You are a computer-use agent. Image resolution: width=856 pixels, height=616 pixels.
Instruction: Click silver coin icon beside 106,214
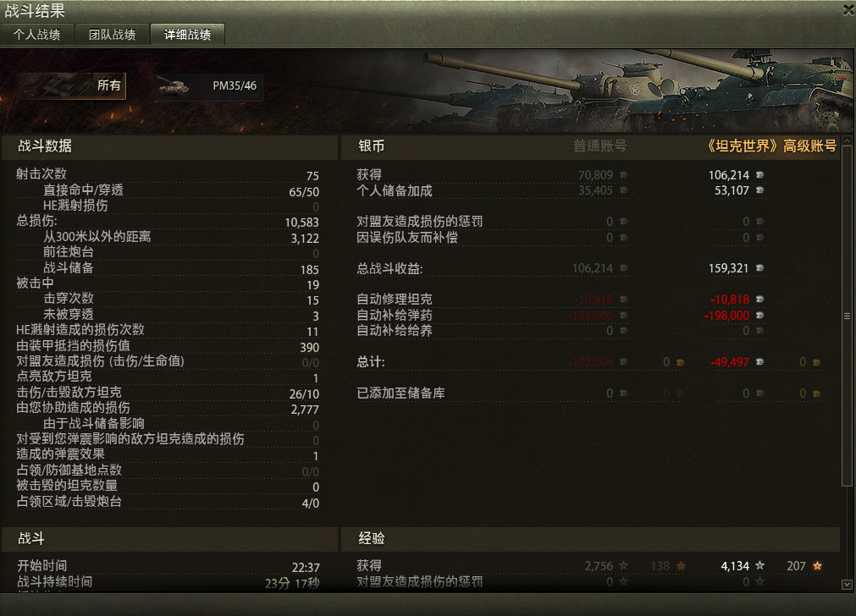pos(759,175)
